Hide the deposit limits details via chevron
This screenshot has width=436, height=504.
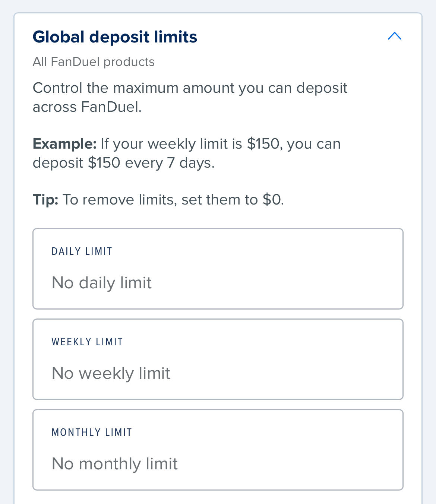395,36
